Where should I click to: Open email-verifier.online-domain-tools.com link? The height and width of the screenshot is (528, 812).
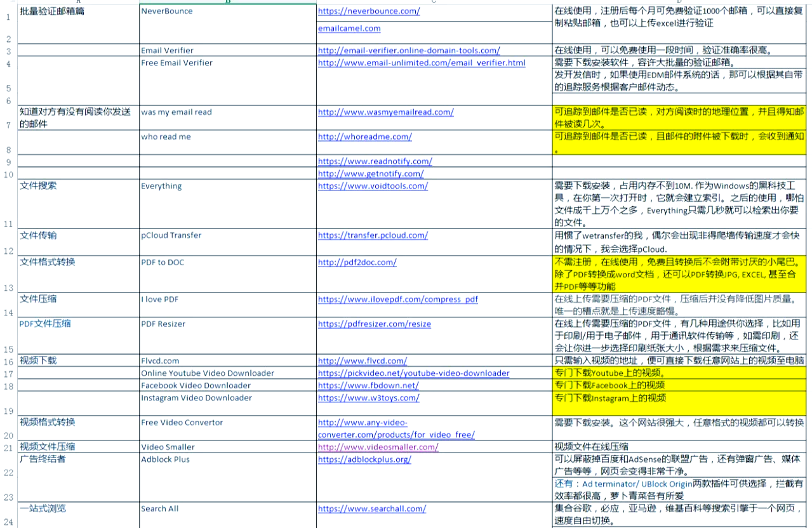click(x=409, y=51)
